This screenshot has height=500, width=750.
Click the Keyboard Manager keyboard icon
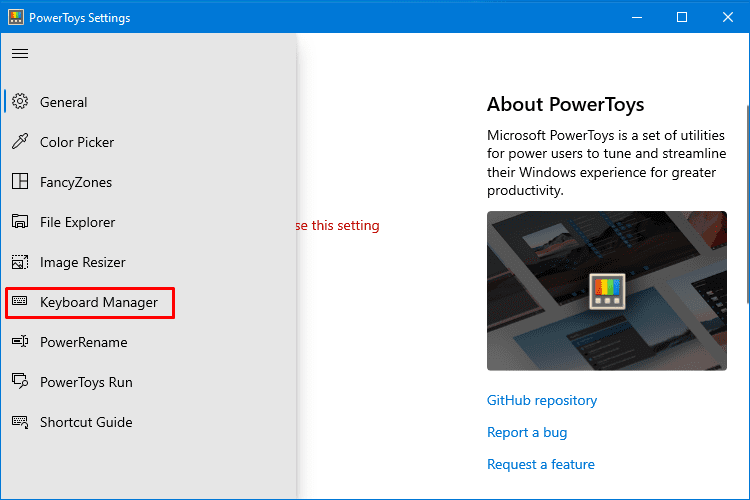pos(20,301)
